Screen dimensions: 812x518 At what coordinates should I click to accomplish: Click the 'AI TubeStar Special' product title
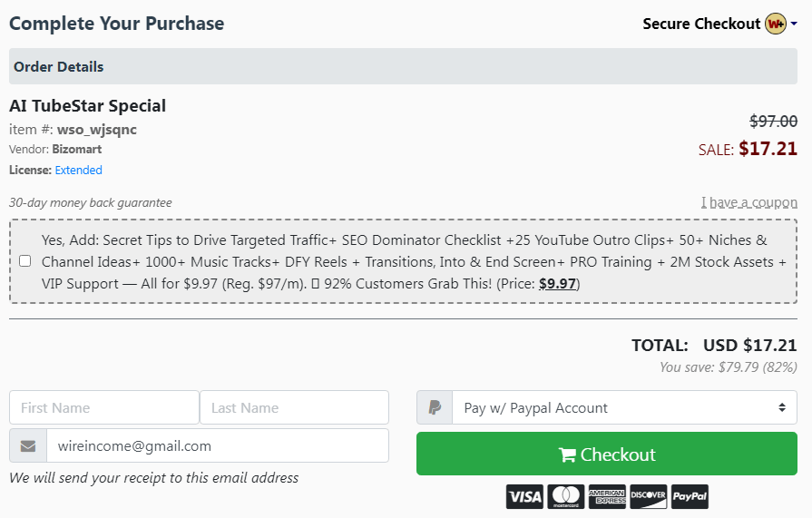pyautogui.click(x=87, y=105)
